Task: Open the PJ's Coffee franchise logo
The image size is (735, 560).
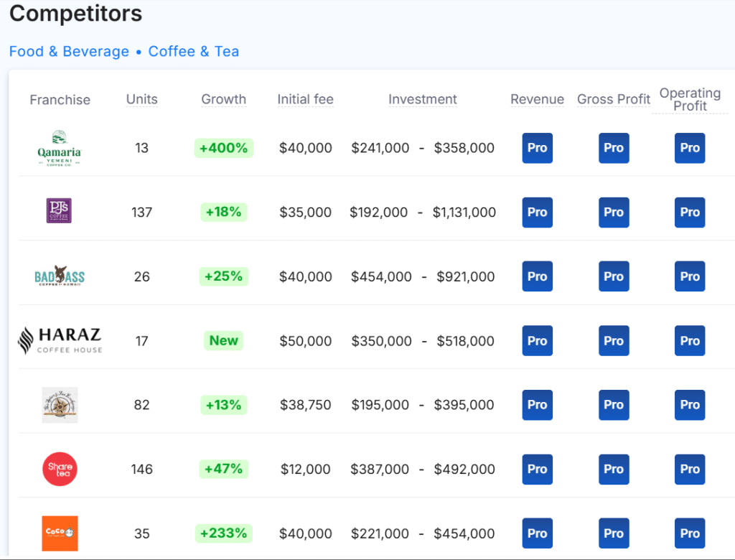Action: [59, 210]
